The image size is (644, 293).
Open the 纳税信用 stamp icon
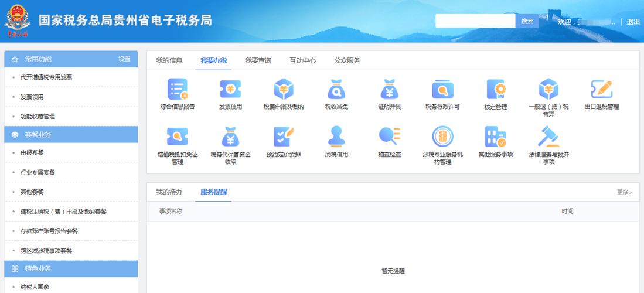pos(336,137)
